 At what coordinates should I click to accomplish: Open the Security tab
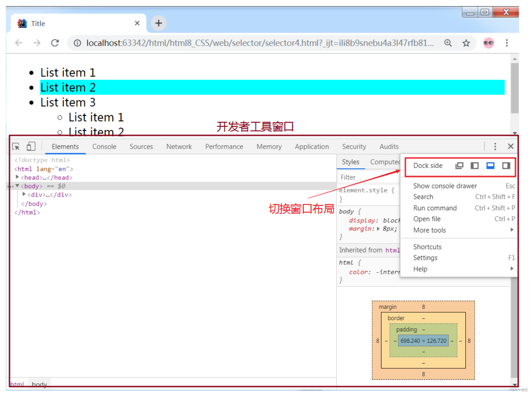354,146
